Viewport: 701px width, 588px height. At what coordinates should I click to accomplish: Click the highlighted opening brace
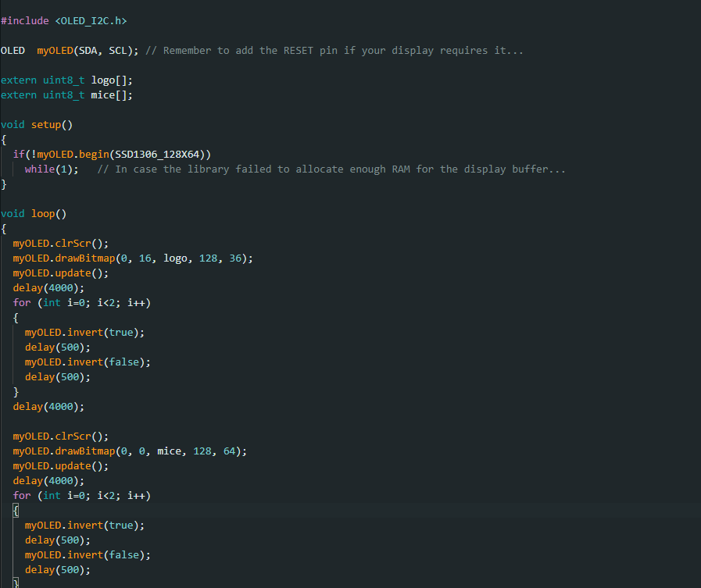(x=16, y=511)
